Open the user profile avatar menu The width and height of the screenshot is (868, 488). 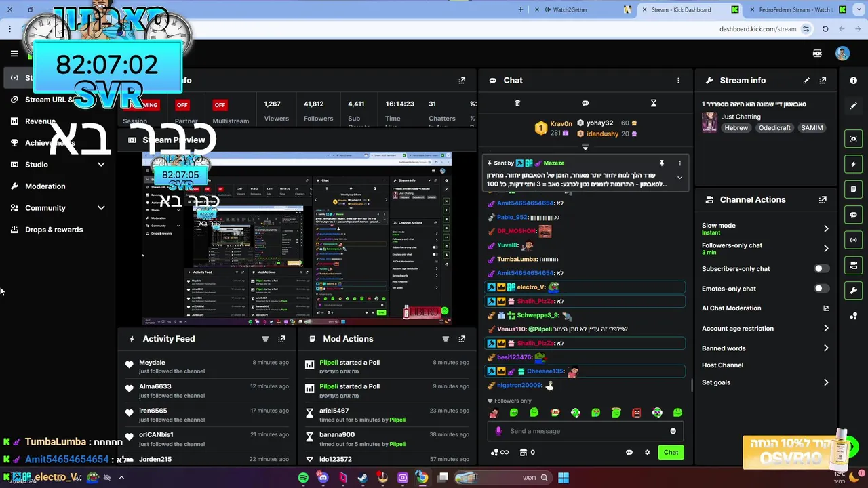(842, 54)
